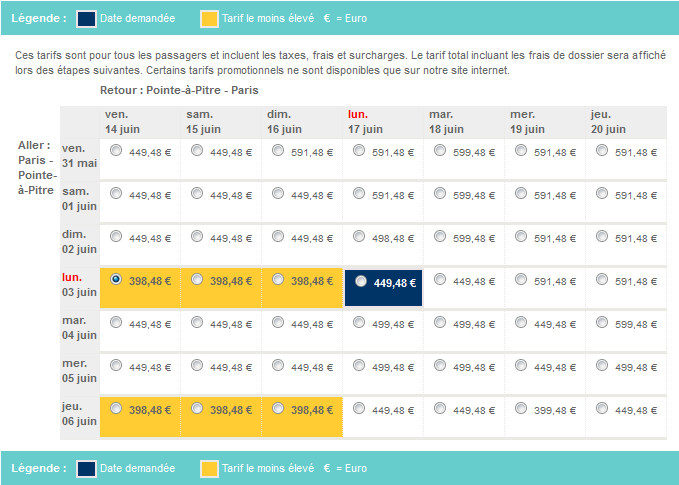
Task: Select 03 juin / 15 juin lowest fare radio
Action: pos(197,279)
